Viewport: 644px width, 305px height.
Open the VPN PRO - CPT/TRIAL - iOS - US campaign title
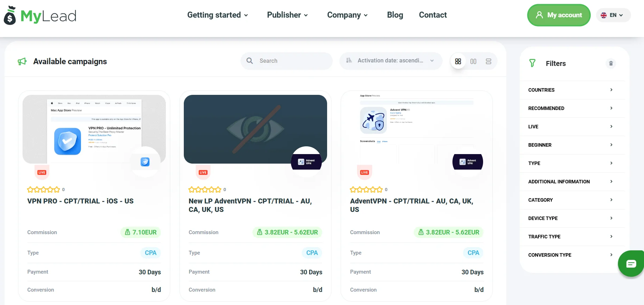pos(80,201)
